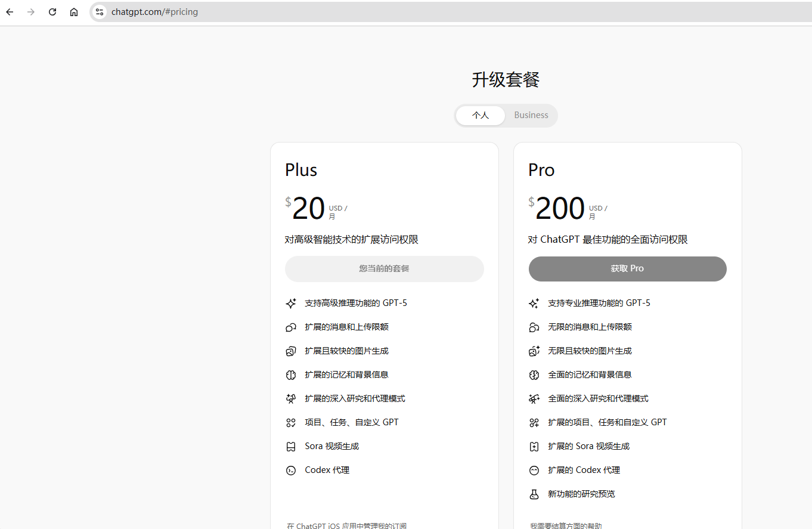Click brain icon beside 扩展的记忆和背景信息

291,375
